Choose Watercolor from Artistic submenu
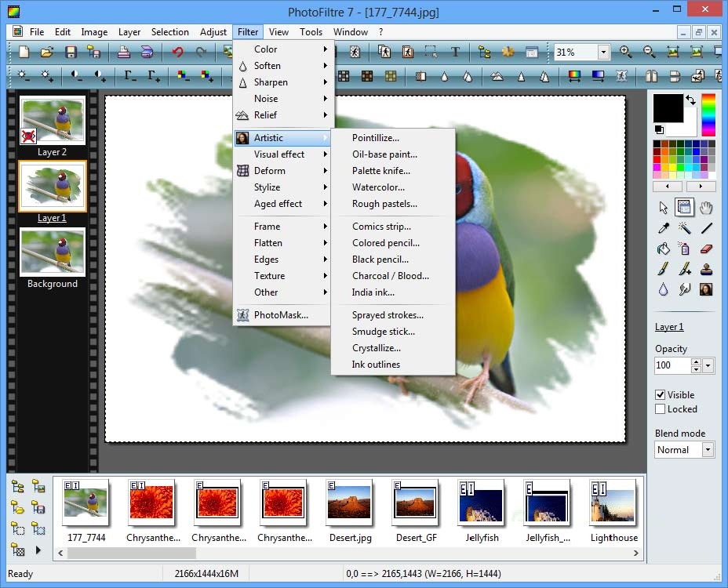The width and height of the screenshot is (728, 588). (x=378, y=187)
